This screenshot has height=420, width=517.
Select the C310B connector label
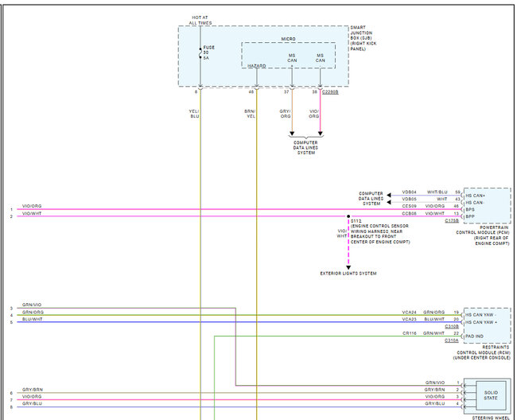(452, 326)
